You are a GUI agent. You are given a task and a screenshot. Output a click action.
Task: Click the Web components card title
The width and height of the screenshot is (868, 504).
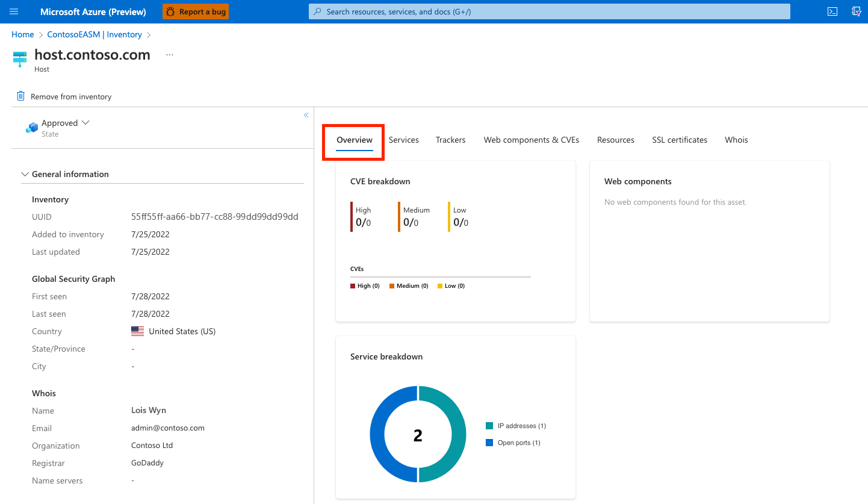coord(638,181)
